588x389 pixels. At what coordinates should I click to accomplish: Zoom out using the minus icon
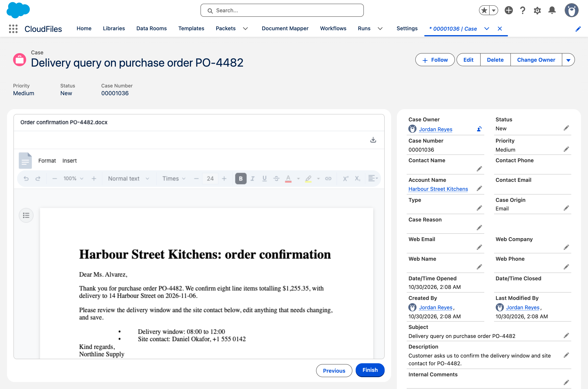[55, 179]
